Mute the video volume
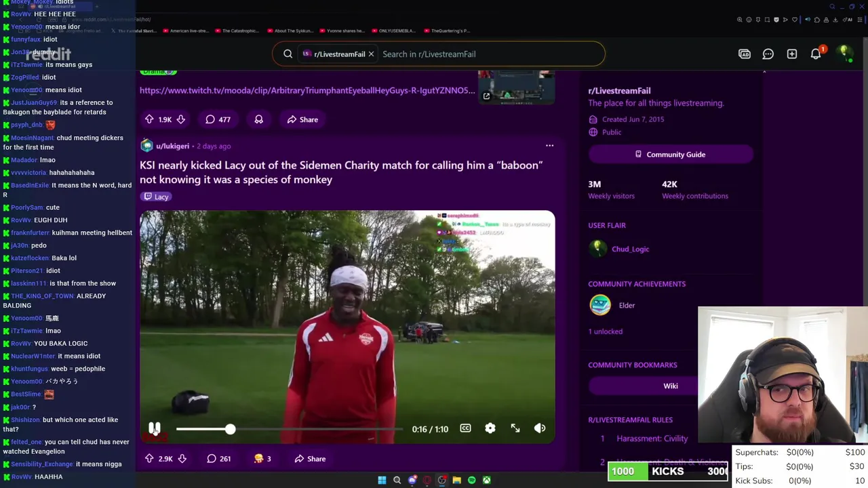 tap(540, 428)
